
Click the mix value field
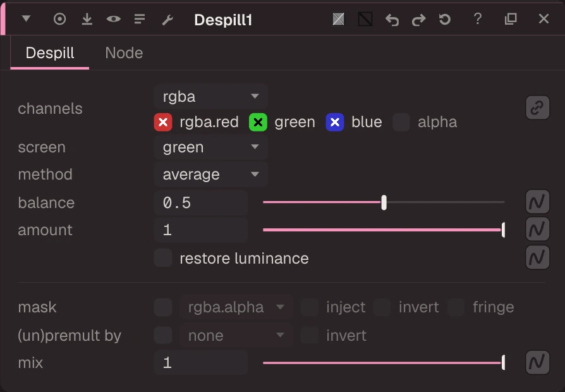click(x=201, y=362)
